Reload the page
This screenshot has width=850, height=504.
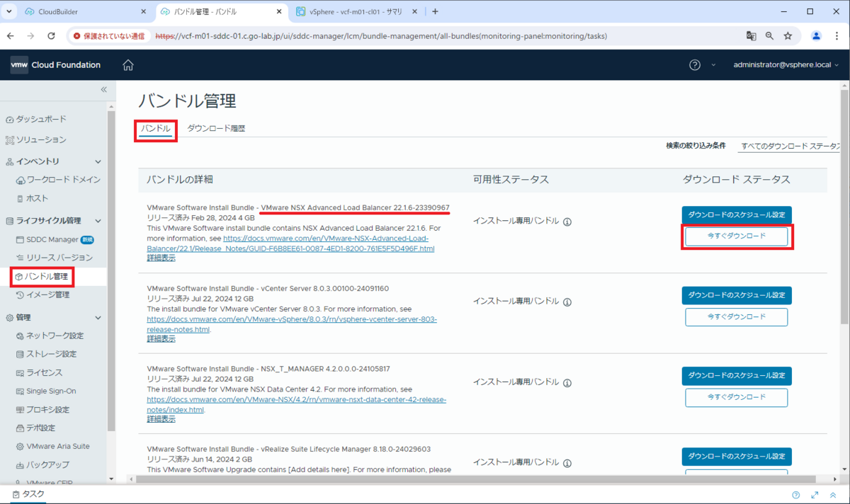(x=51, y=35)
